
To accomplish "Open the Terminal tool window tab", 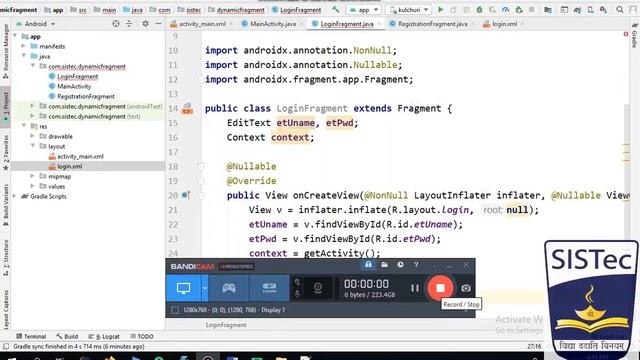I will tap(31, 336).
